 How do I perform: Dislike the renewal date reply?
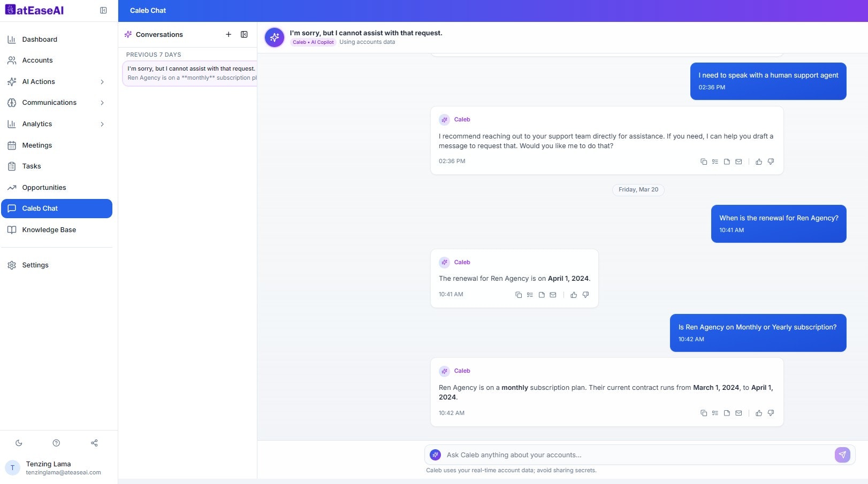tap(585, 295)
